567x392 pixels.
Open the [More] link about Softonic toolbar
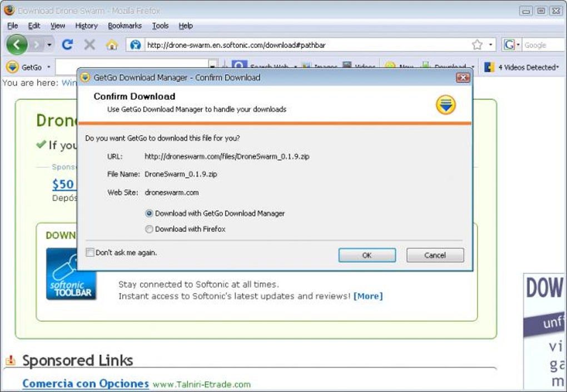pos(368,296)
